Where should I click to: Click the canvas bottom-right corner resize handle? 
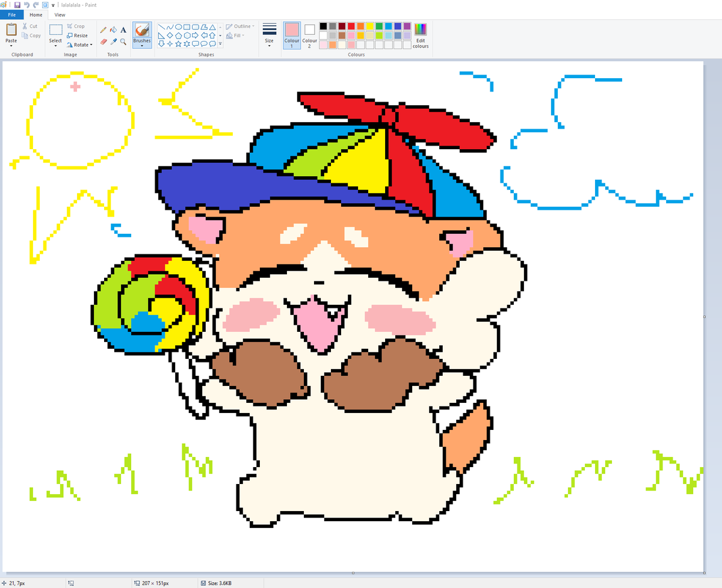click(705, 572)
